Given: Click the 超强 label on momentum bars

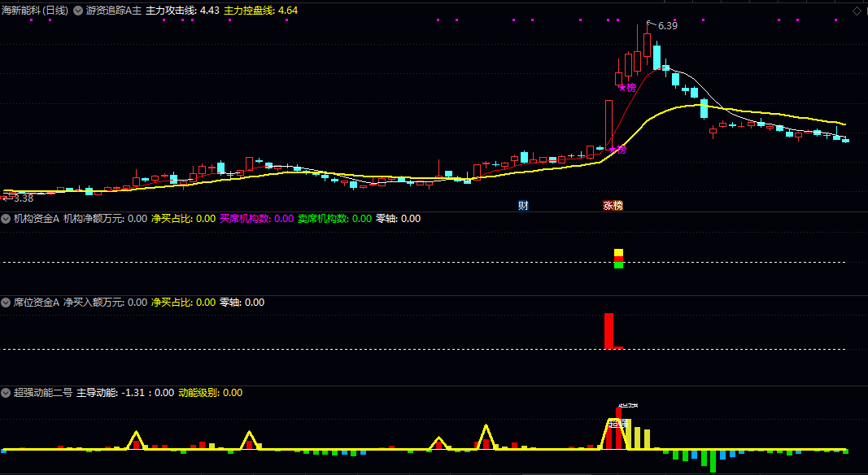Looking at the screenshot, I should pos(617,424).
